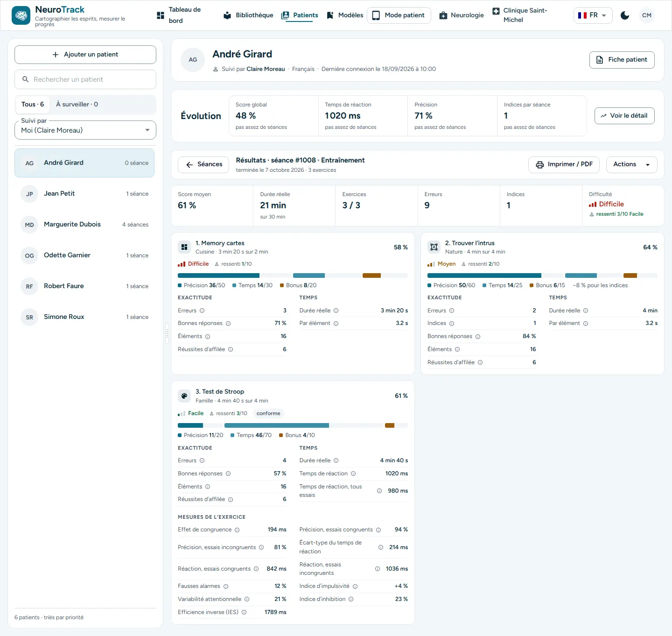672x636 pixels.
Task: Show info for Fausses alarmes
Action: tap(226, 587)
